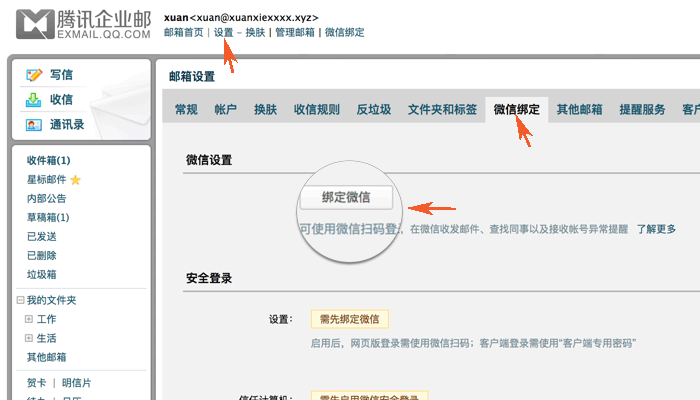Click the 写信 compose pencil icon
This screenshot has width=700, height=400.
pos(34,75)
